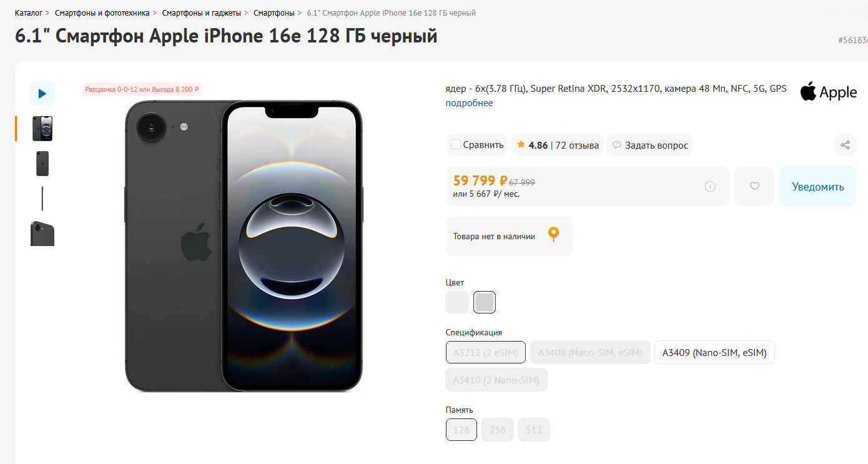
Task: Select A3409 (Nano-SIM, eSIM) specification
Action: [714, 352]
